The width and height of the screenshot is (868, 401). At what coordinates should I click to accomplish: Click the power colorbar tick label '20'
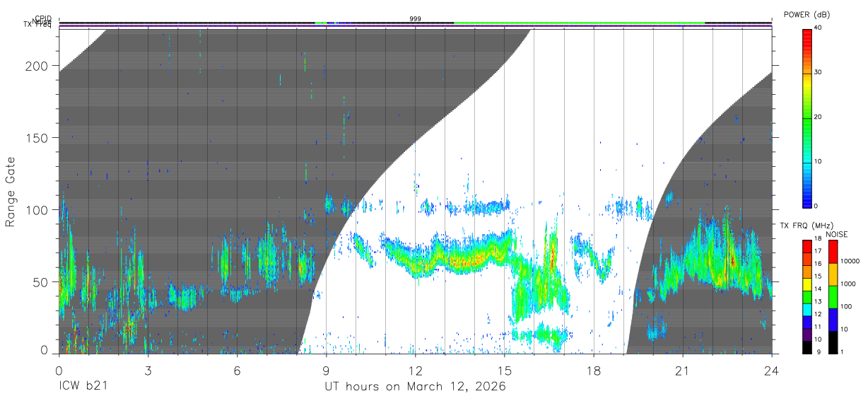pyautogui.click(x=819, y=117)
